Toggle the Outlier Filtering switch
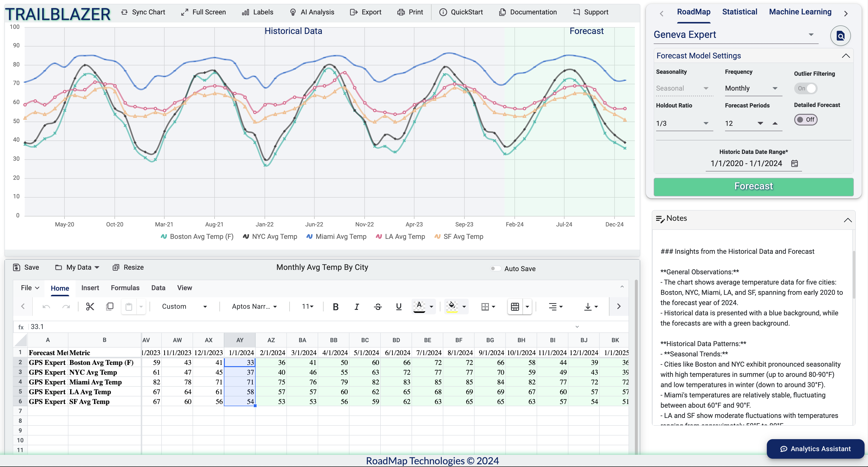Viewport: 868px width, 467px height. (806, 88)
